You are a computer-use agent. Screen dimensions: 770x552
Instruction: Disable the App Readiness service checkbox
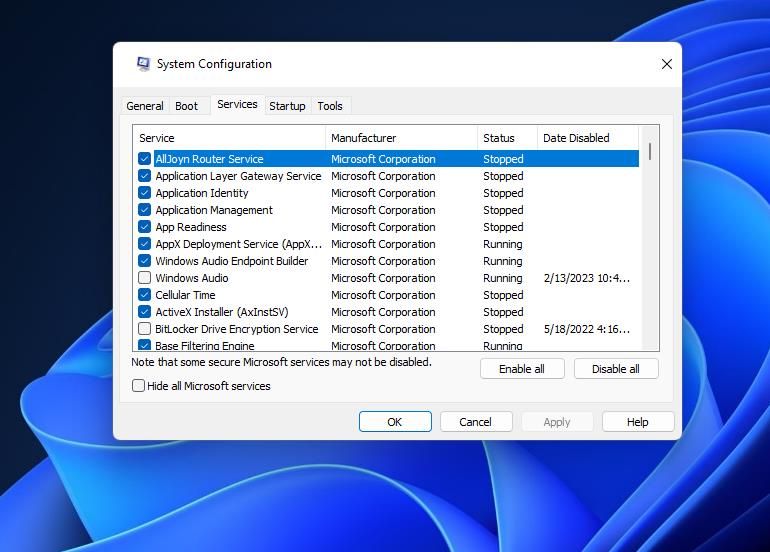(144, 227)
